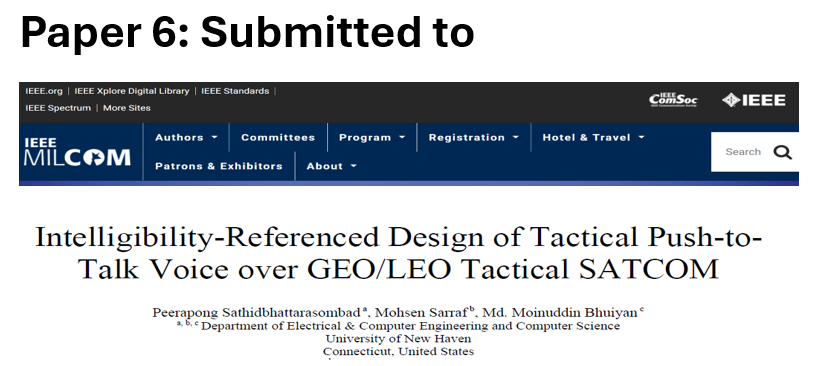818x366 pixels.
Task: Click the IEEE MILCOM logo
Action: (x=77, y=152)
